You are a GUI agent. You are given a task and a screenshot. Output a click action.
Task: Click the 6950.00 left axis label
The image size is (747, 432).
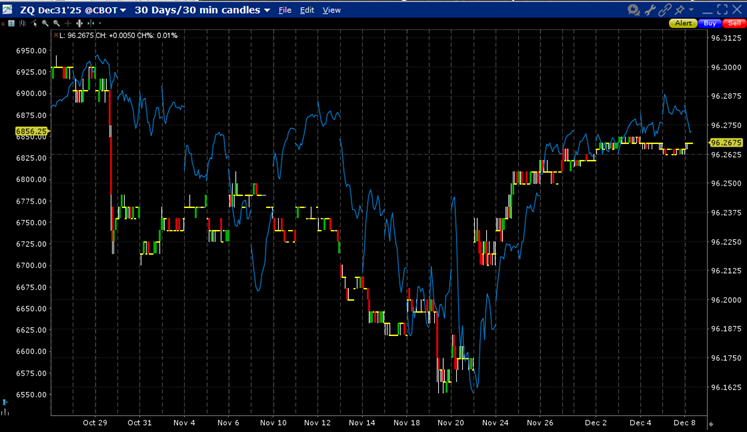pyautogui.click(x=31, y=50)
